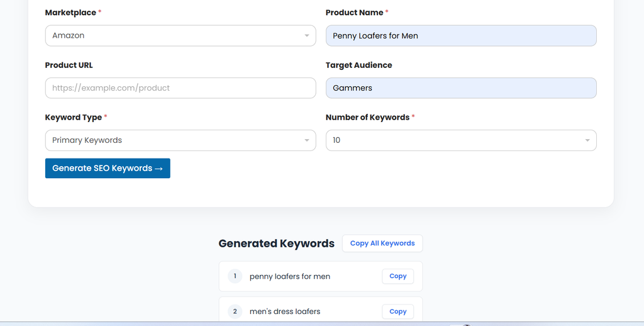
Task: Click Copy All Keywords button
Action: 382,244
